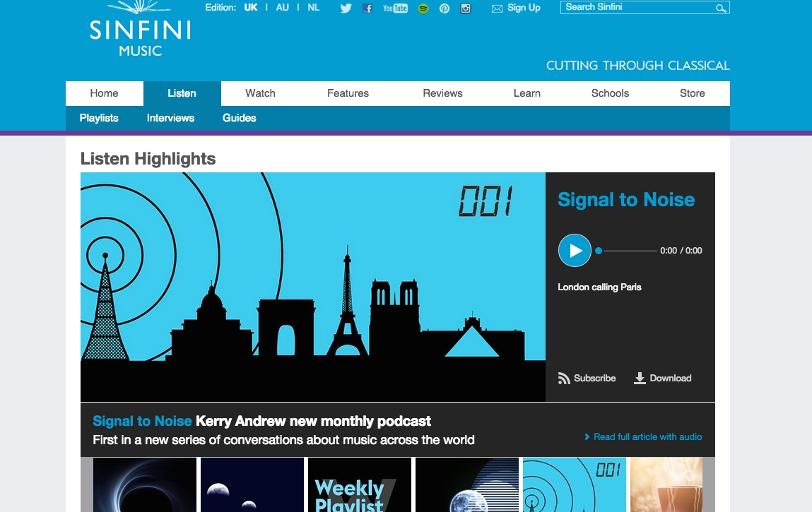Click the Subscribe text link
The width and height of the screenshot is (812, 512).
(x=594, y=379)
